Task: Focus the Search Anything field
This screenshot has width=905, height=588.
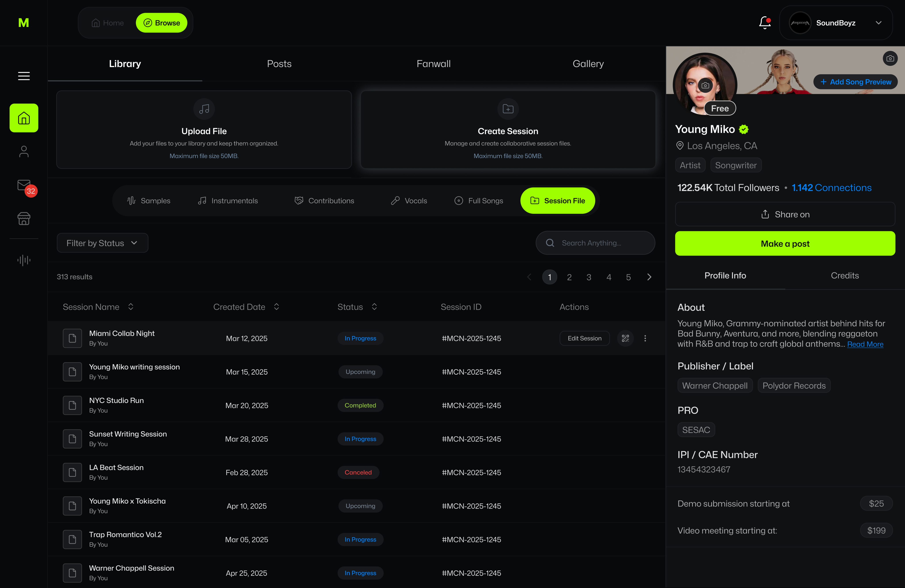Action: [601, 243]
